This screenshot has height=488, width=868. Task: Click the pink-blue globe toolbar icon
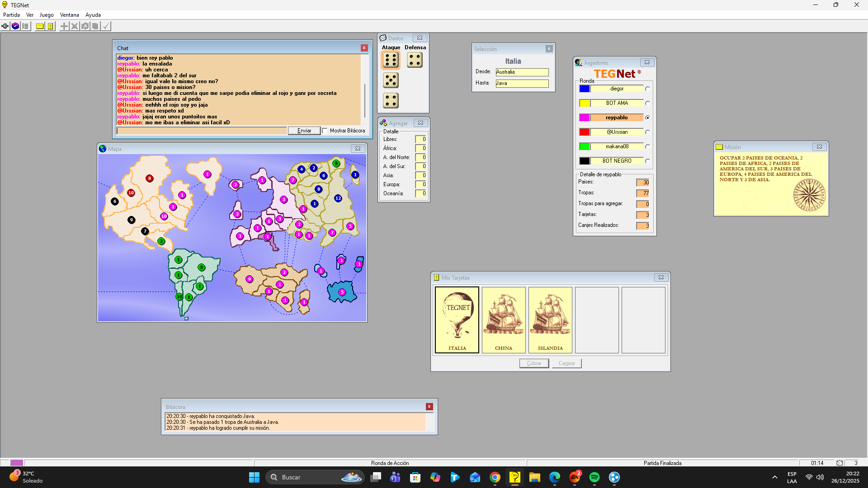[x=15, y=26]
